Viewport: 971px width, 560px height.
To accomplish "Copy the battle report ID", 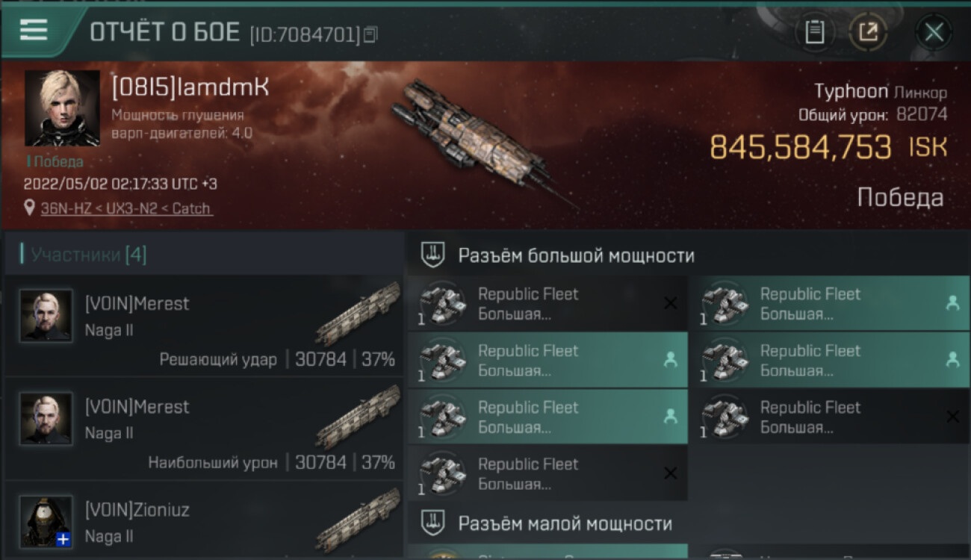I will pos(371,34).
